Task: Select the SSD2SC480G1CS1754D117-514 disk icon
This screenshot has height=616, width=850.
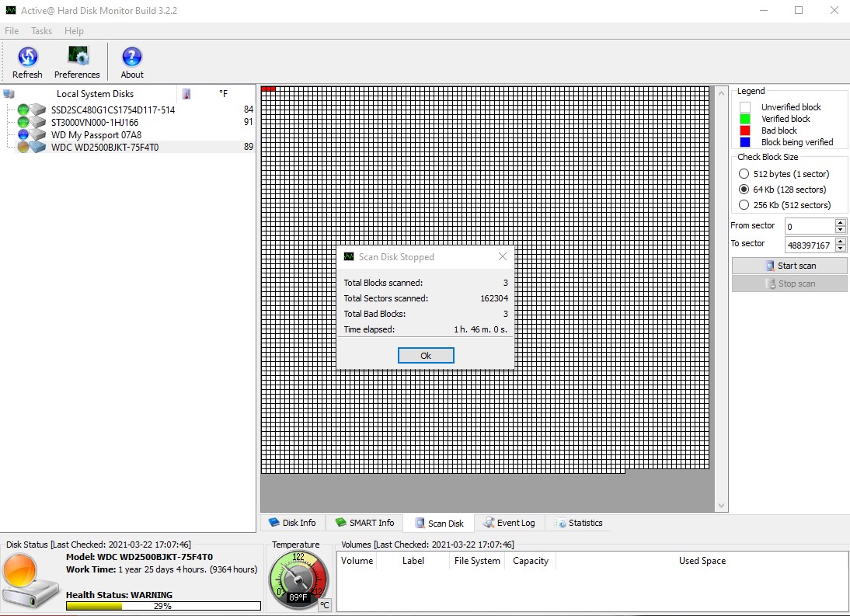Action: tap(32, 110)
